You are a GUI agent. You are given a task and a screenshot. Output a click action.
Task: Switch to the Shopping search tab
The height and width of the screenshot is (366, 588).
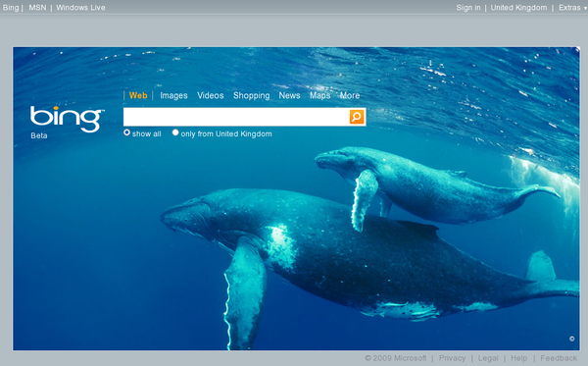tap(251, 96)
